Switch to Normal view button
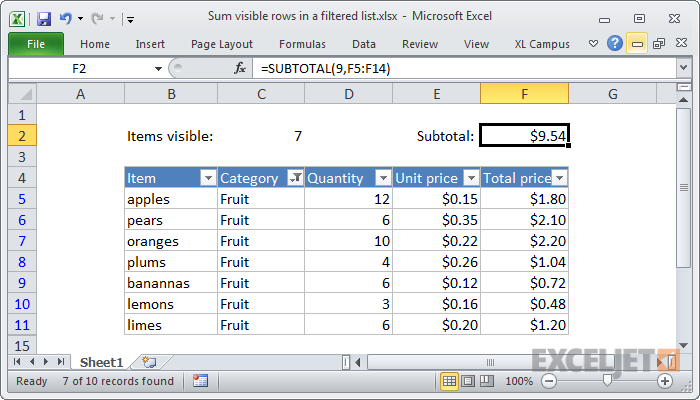Screen dimensions: 700x400 [x=449, y=381]
